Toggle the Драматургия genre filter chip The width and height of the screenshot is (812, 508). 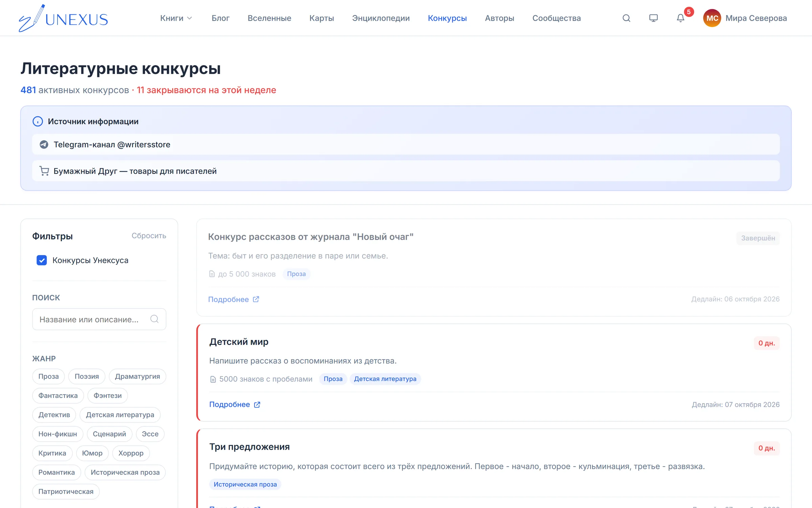coord(137,376)
